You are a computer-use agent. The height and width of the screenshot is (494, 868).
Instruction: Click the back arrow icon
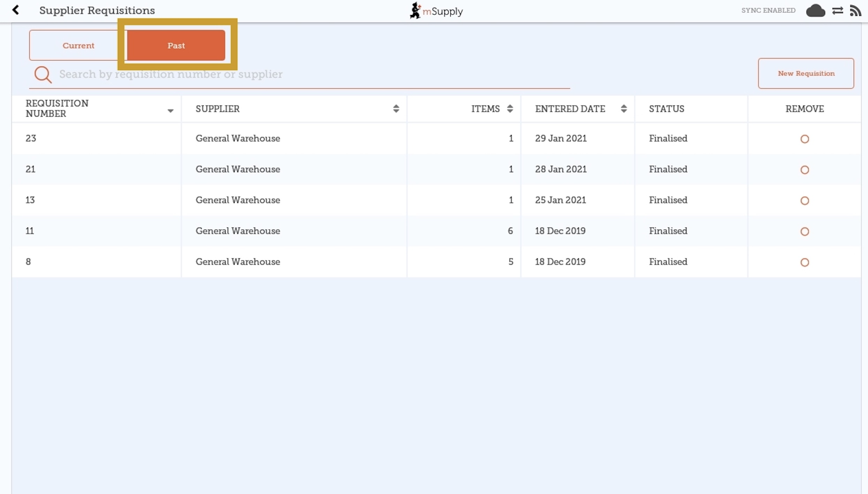16,10
